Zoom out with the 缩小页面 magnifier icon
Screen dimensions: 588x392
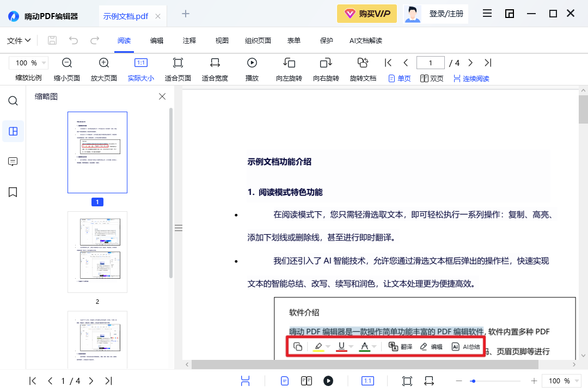pyautogui.click(x=66, y=63)
